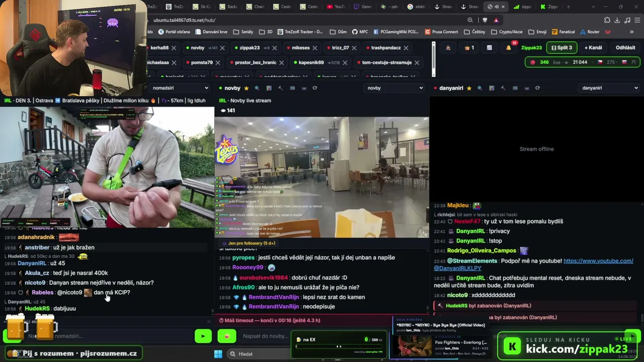Remove the pomsta79 channel chip
The image size is (644, 362).
218,63
